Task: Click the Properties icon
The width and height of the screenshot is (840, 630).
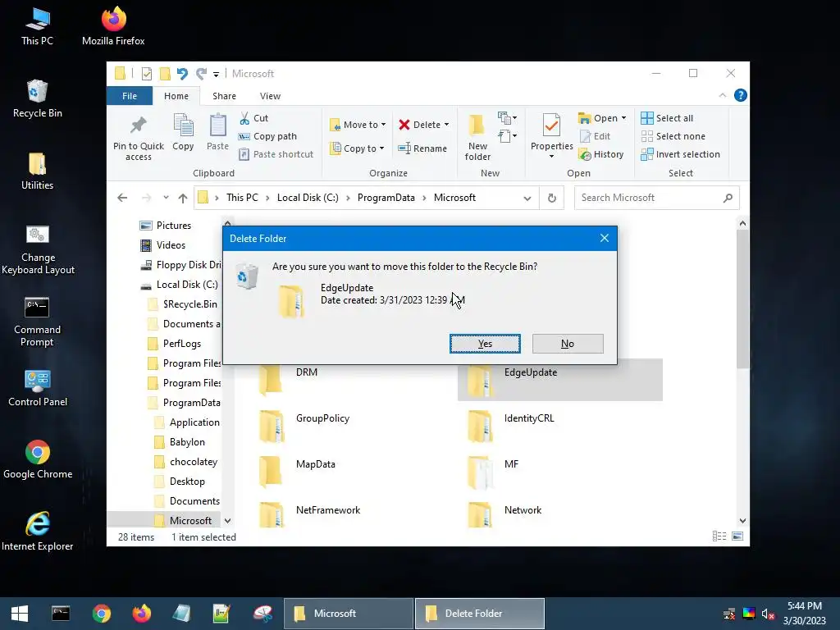Action: (551, 126)
